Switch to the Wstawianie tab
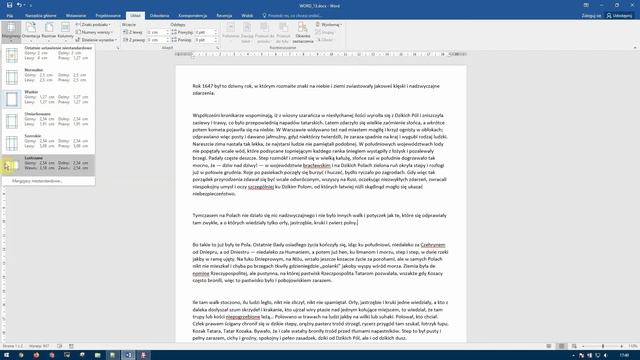The width and height of the screenshot is (640, 360). point(76,16)
